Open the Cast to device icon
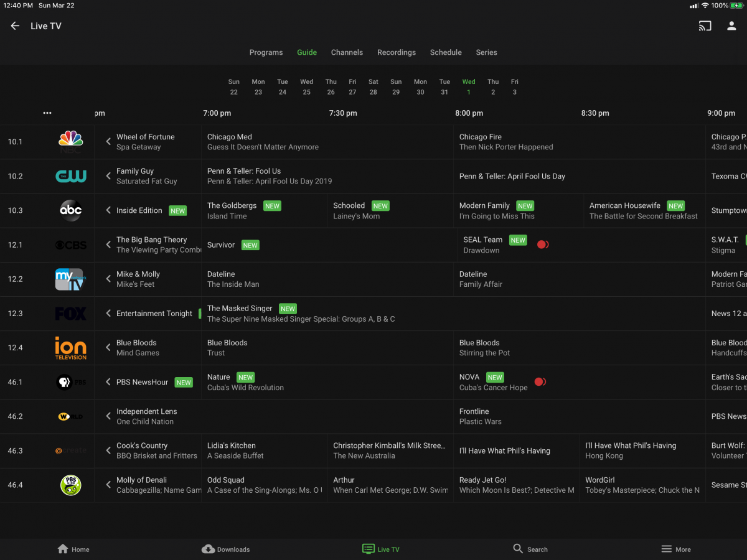The width and height of the screenshot is (747, 560). click(705, 26)
